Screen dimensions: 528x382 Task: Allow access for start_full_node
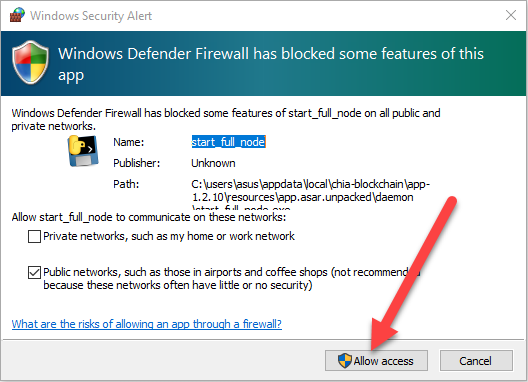pos(376,360)
